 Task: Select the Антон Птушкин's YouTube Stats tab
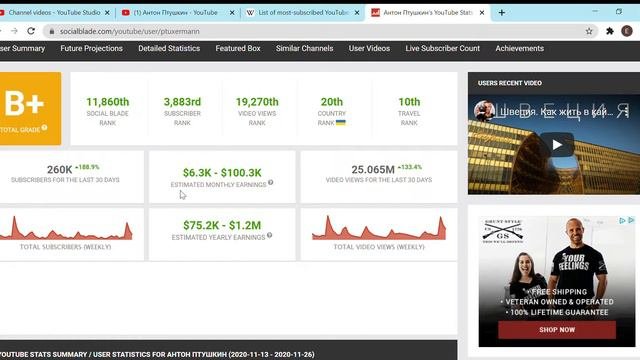coord(427,13)
